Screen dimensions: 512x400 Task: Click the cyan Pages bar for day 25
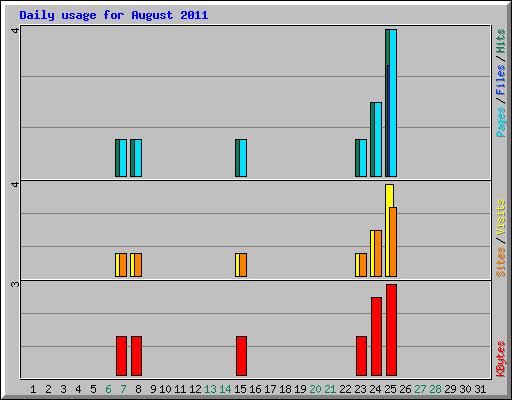click(x=393, y=103)
